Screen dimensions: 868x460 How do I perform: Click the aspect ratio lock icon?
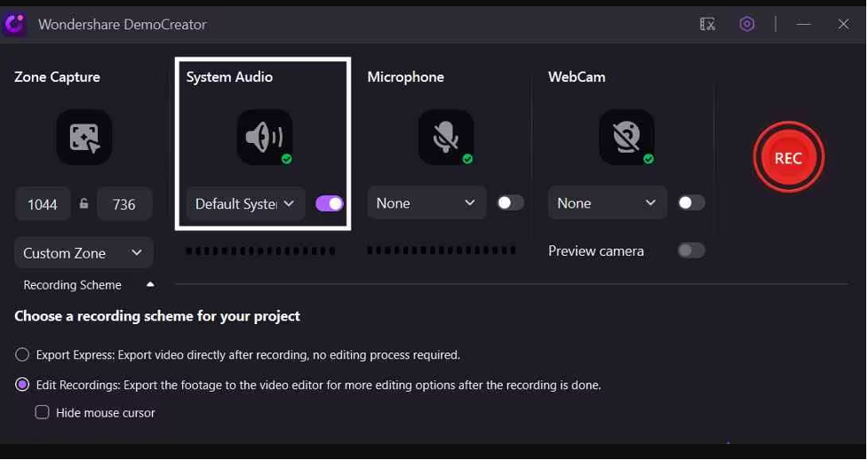click(84, 203)
